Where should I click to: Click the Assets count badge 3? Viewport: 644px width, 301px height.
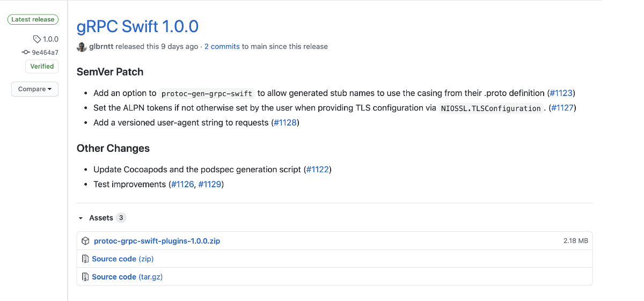coord(121,218)
